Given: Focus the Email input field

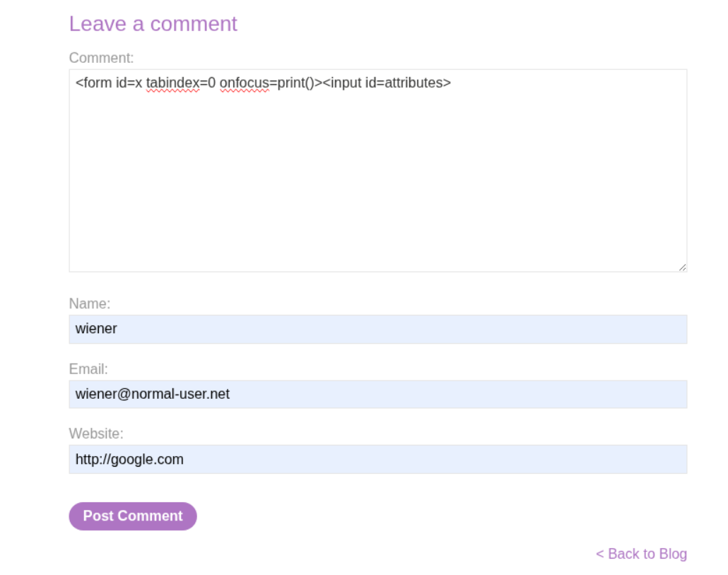Looking at the screenshot, I should pos(377,394).
